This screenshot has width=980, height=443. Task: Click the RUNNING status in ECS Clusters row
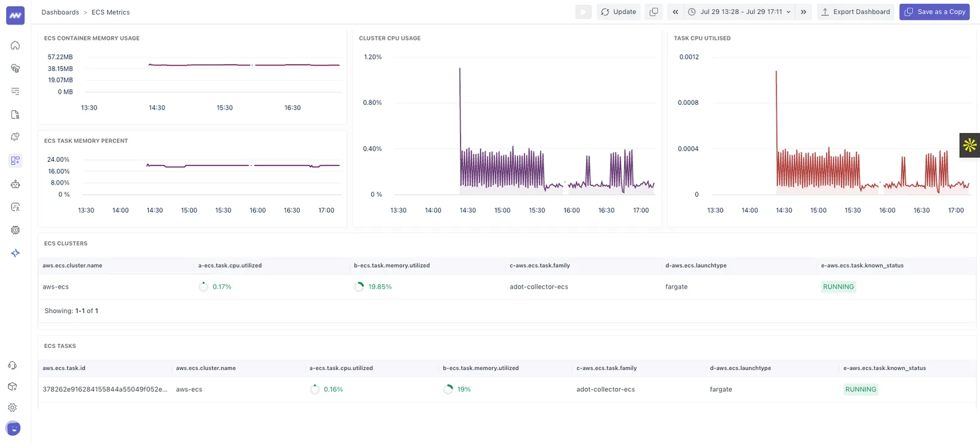click(839, 287)
